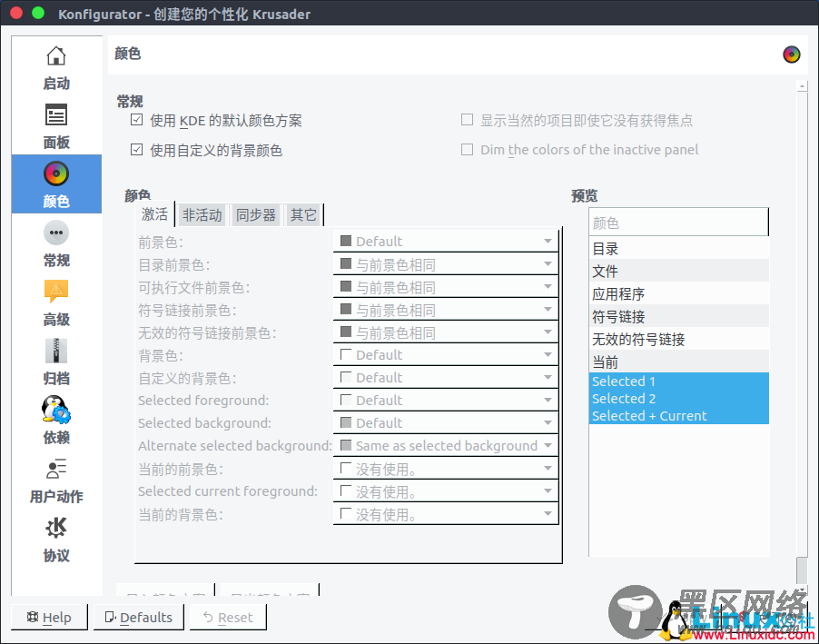This screenshot has height=644, width=819.
Task: Open the 前景色 Default dropdown
Action: click(x=446, y=242)
